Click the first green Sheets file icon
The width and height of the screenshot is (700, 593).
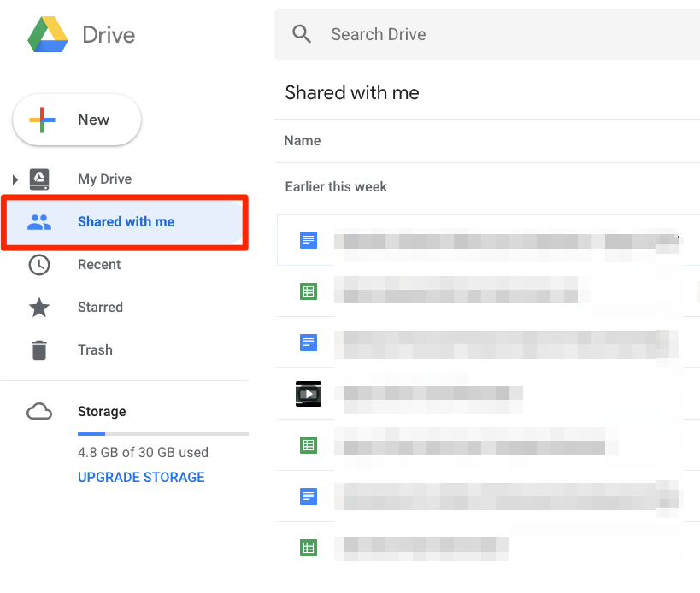(308, 291)
